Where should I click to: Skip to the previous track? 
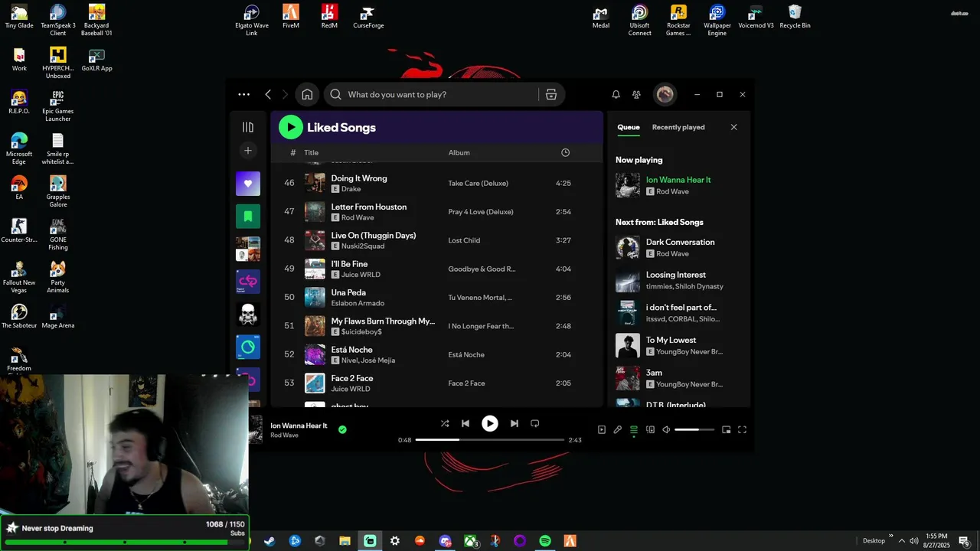(465, 423)
